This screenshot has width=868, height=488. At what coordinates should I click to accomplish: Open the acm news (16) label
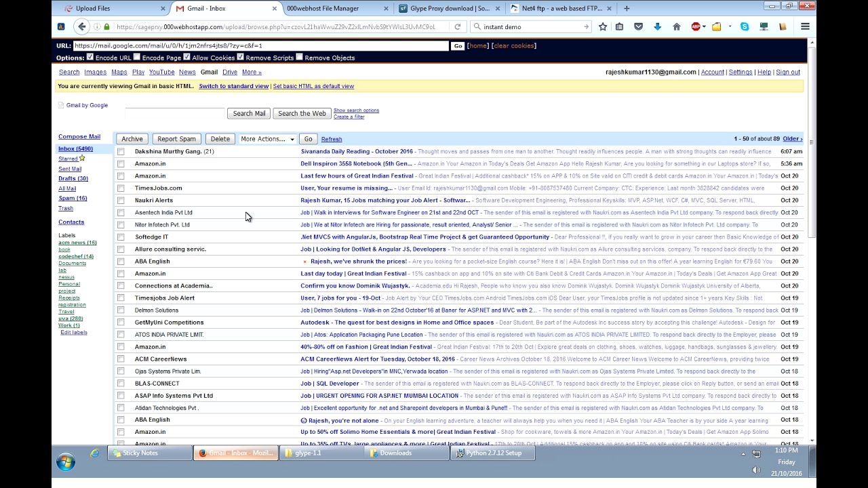pos(77,243)
